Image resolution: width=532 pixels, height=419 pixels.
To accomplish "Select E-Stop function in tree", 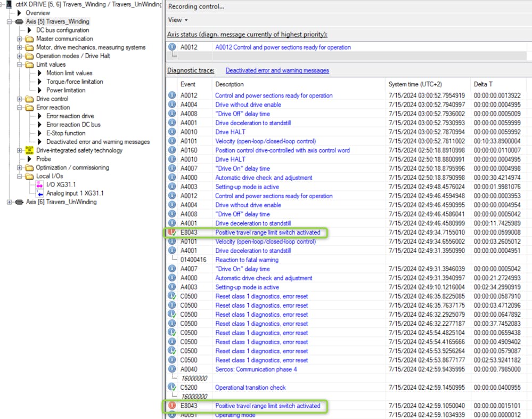I will (x=66, y=133).
